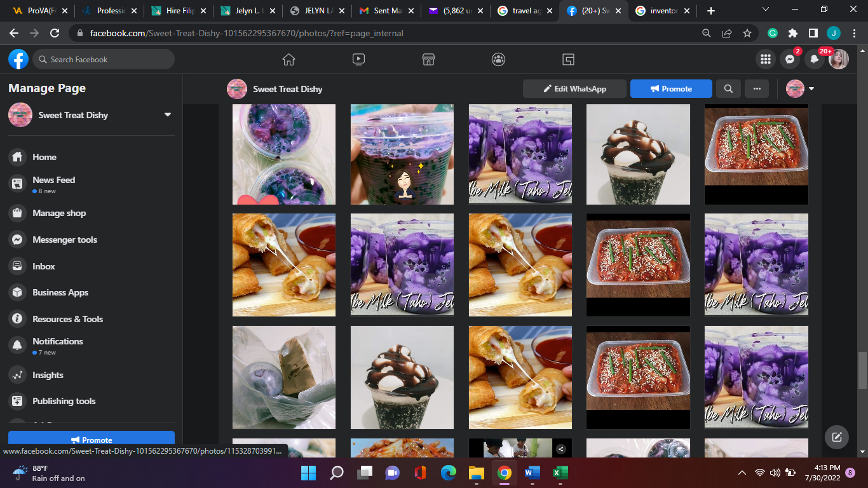The image size is (868, 488).
Task: Open the notifications bell icon
Action: point(814,59)
